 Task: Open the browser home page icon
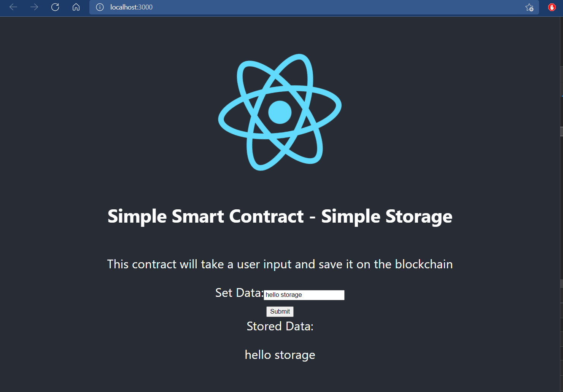point(76,7)
